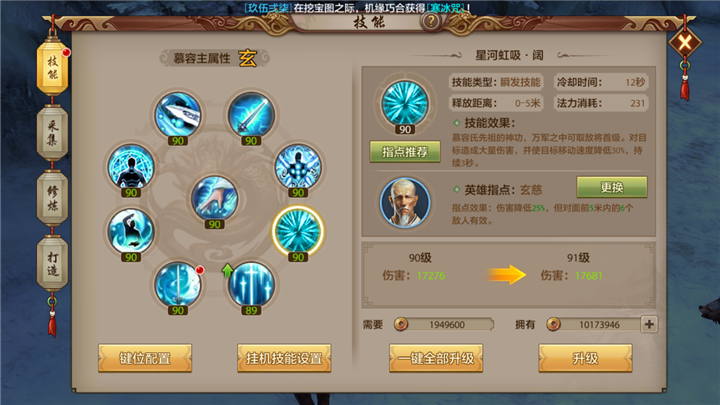Select the lightning sword skill icon

click(251, 114)
